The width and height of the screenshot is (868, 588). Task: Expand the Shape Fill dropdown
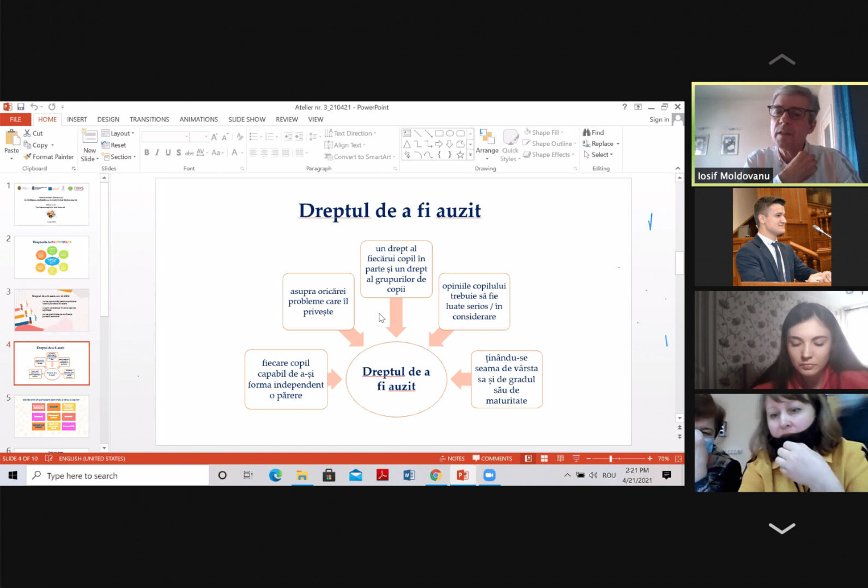(x=544, y=132)
